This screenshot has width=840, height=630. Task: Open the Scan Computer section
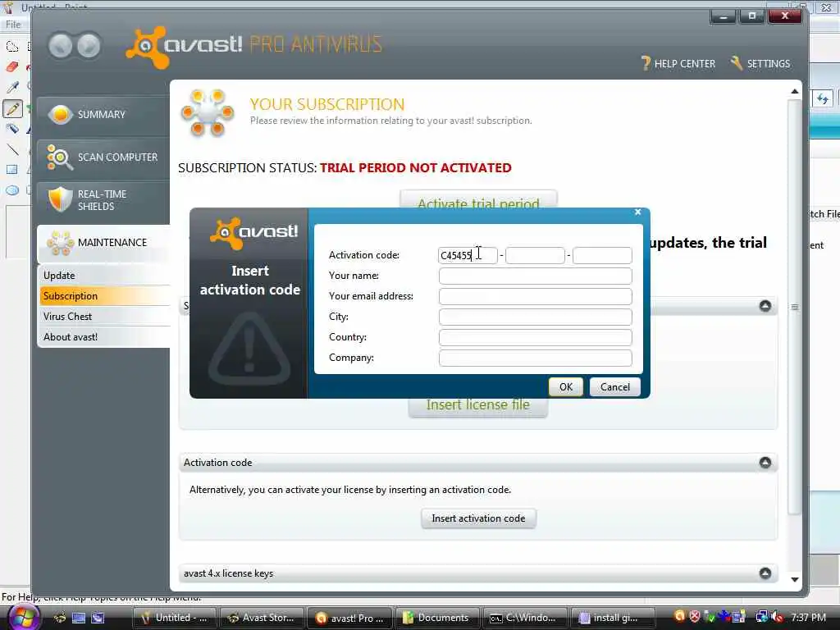103,157
